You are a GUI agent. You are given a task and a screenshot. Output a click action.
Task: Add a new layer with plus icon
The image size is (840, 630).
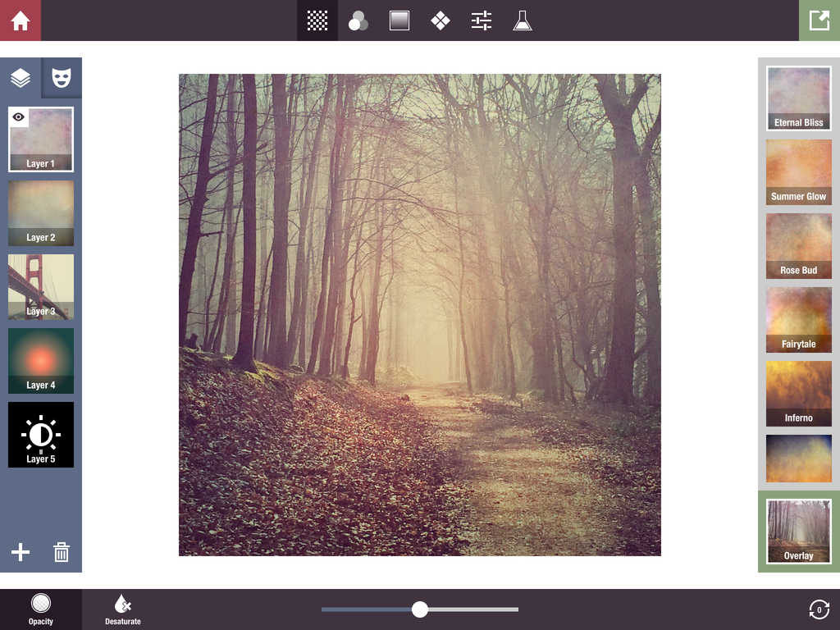[x=21, y=552]
